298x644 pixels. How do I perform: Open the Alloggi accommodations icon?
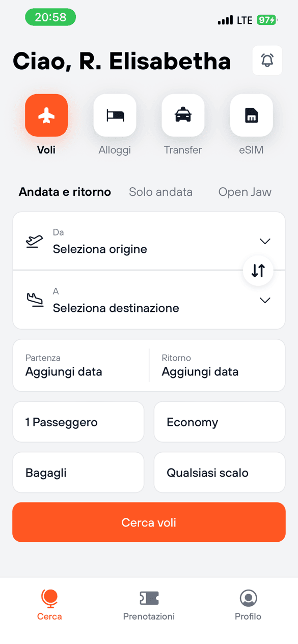pyautogui.click(x=115, y=115)
